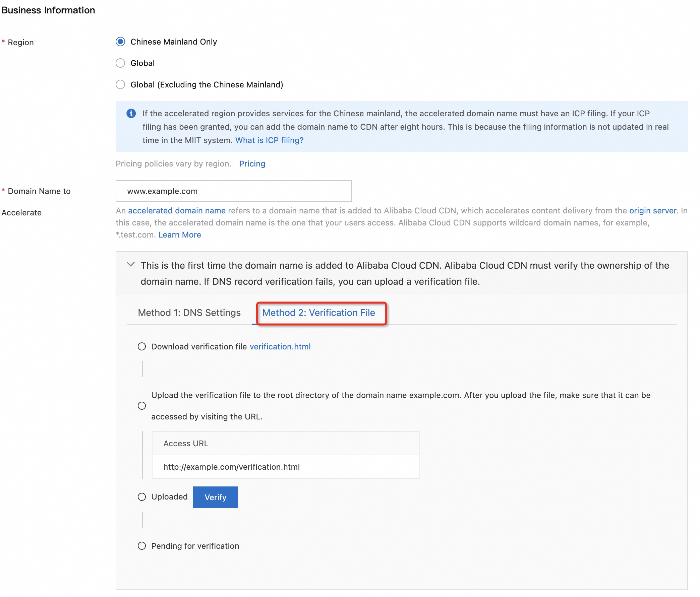Select the Global region option
The height and width of the screenshot is (597, 700).
click(x=120, y=63)
